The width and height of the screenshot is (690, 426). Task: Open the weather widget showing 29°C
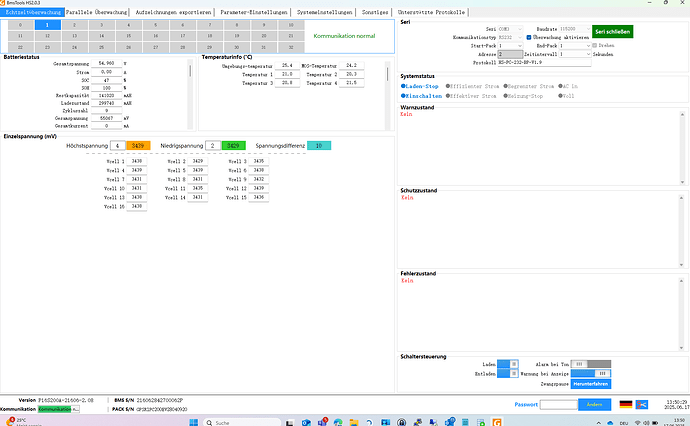point(22,422)
